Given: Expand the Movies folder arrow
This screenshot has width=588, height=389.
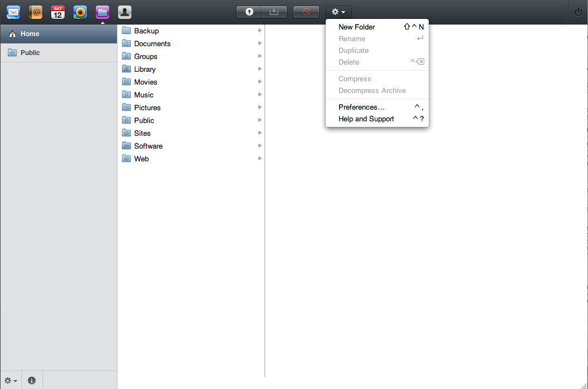Looking at the screenshot, I should point(260,81).
